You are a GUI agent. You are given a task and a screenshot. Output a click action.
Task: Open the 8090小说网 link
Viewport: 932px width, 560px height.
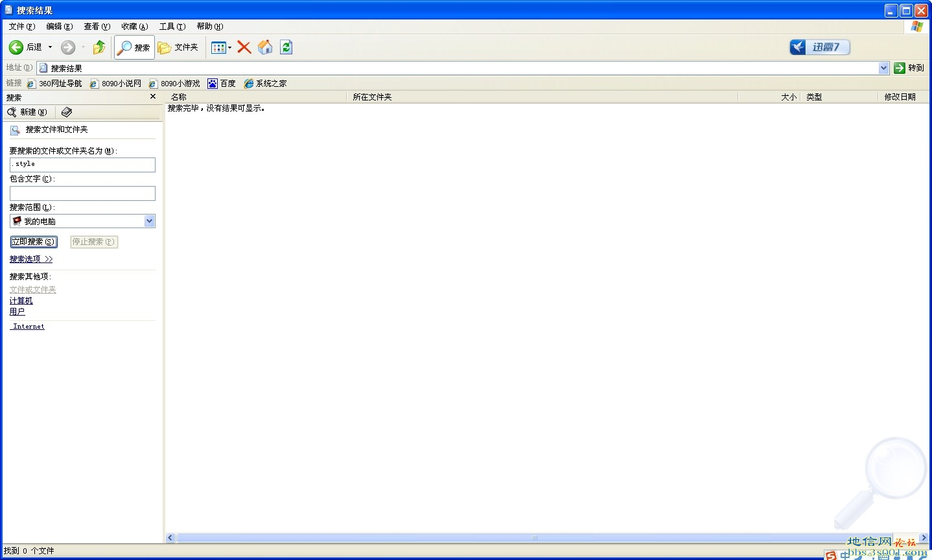click(115, 84)
